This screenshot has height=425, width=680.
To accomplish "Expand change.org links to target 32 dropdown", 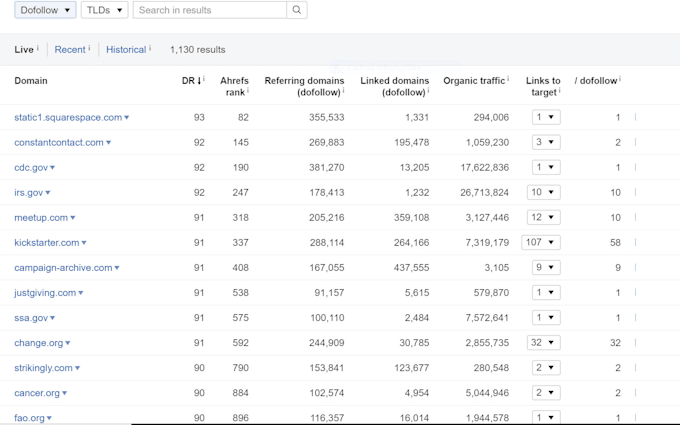I will tap(541, 343).
